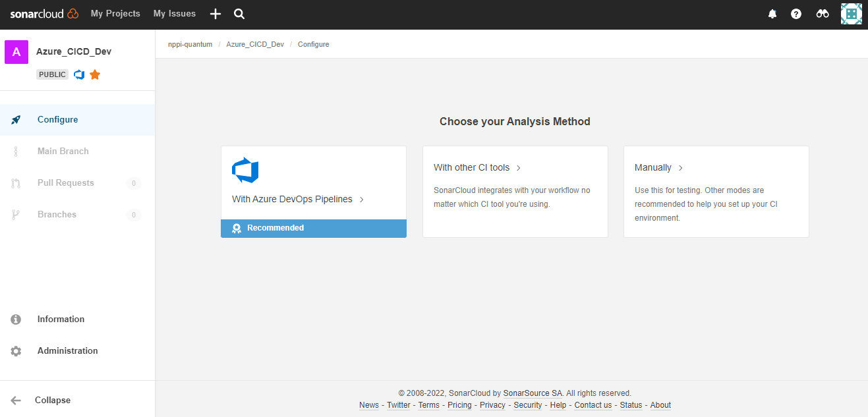Go to nppi-quantum breadcrumb
Viewport: 868px width, 417px height.
click(190, 44)
